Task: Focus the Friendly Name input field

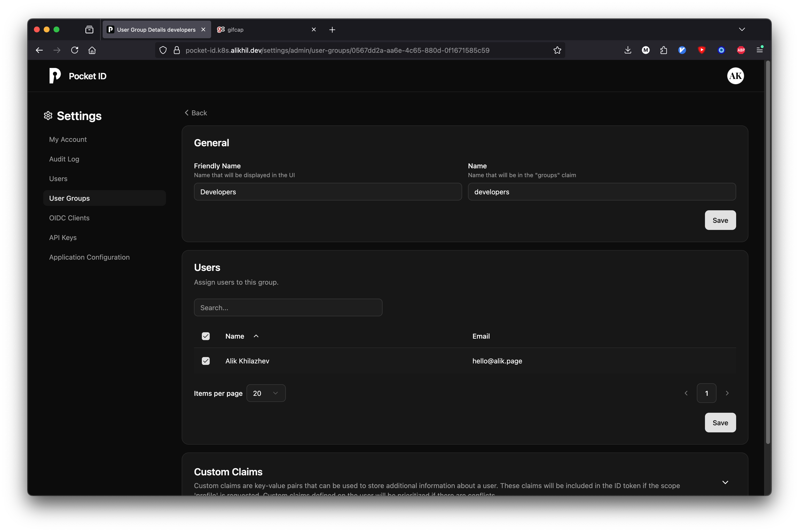Action: pos(328,192)
